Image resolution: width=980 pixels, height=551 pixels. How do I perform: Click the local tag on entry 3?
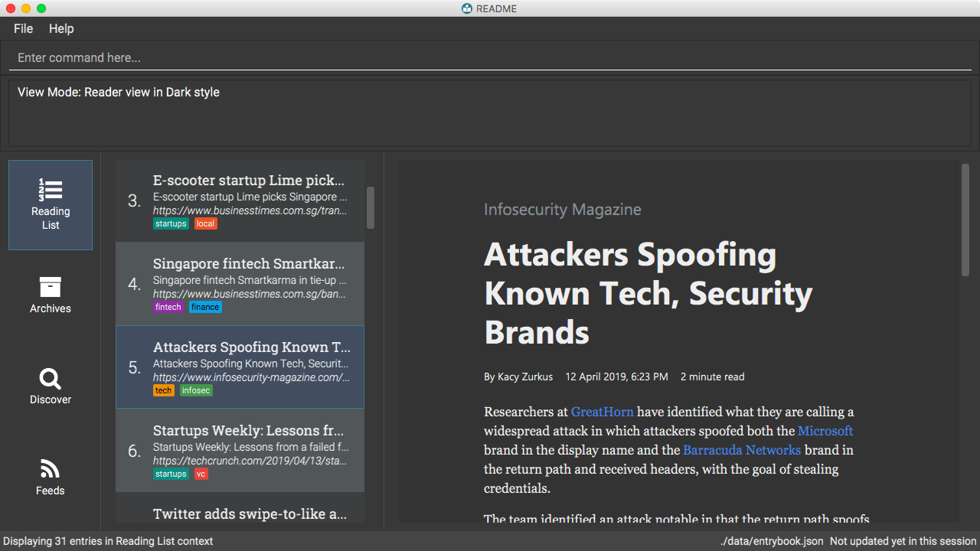(205, 223)
